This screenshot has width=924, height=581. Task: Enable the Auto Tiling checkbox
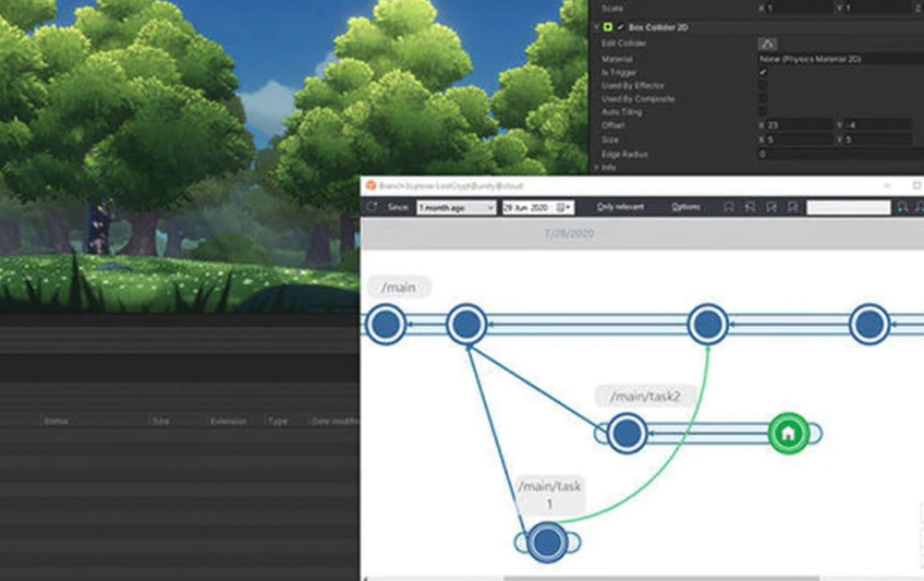762,112
